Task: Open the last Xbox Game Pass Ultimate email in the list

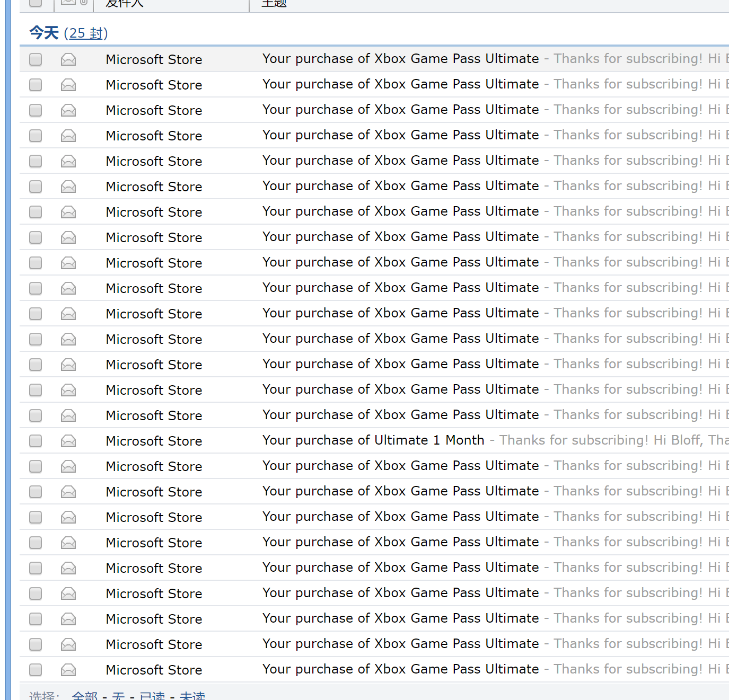Action: tap(400, 669)
